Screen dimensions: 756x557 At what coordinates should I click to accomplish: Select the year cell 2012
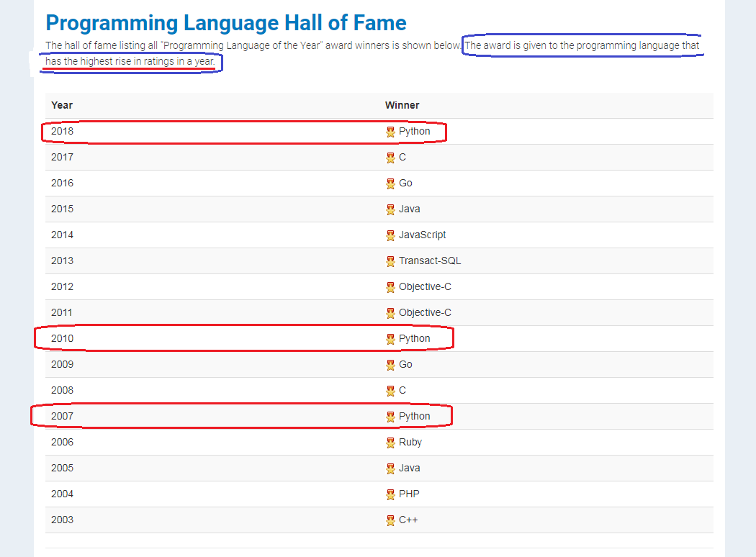pyautogui.click(x=62, y=286)
